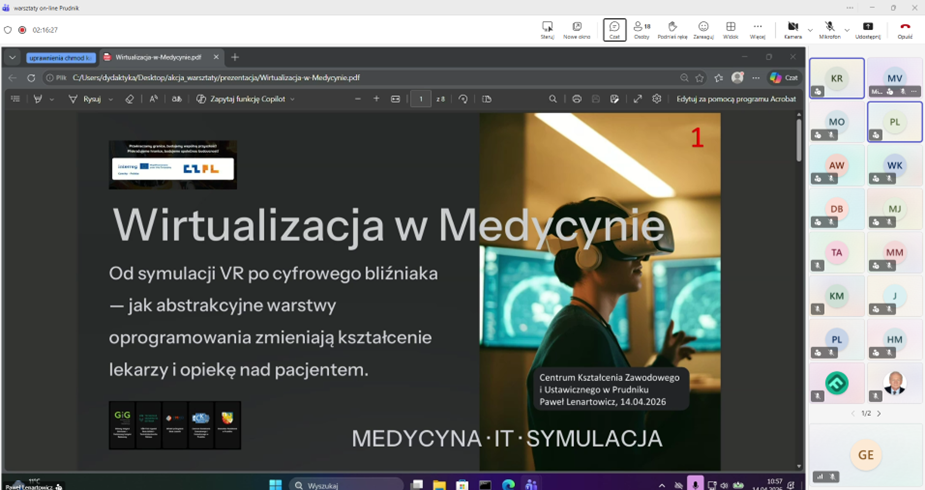Screen dimensions: 925x490
Task: Click the PDF search magnifier icon
Action: click(552, 99)
